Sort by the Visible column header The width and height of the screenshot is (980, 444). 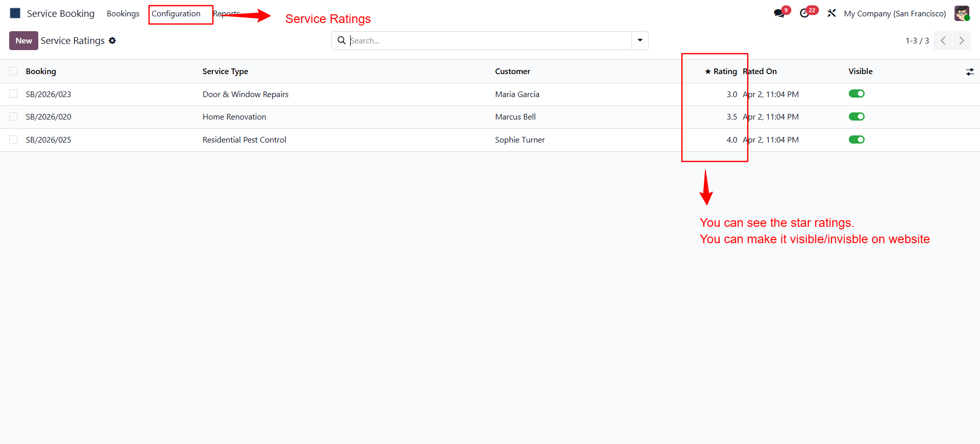pos(861,71)
